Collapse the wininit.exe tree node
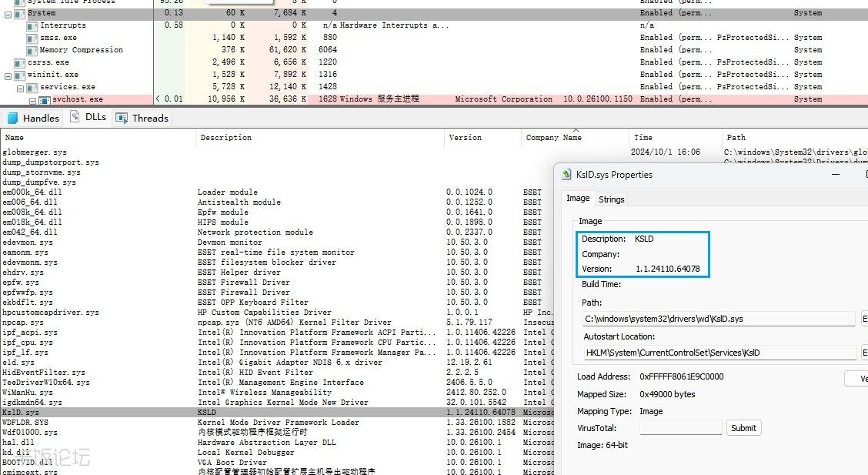This screenshot has width=868, height=475. 8,75
